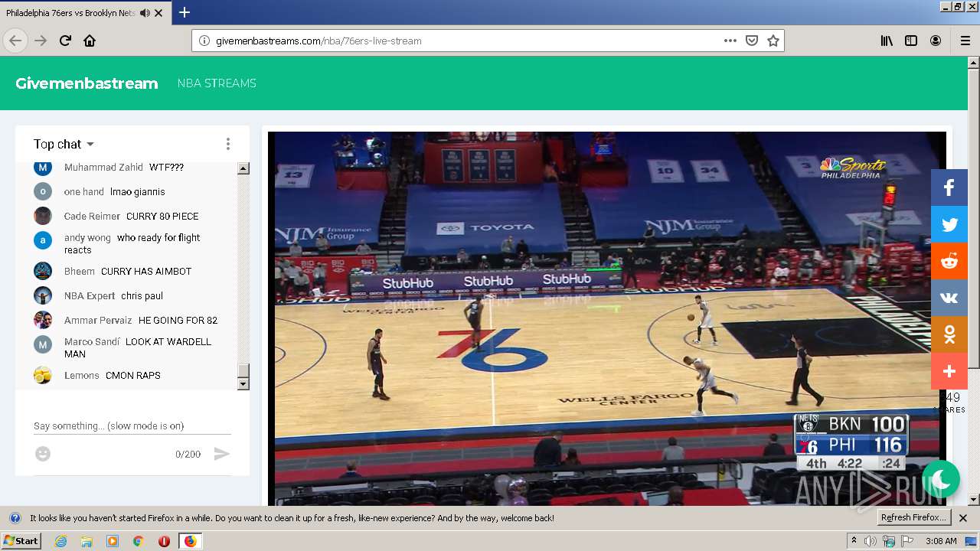Dismiss the Firefox refresh notification

pyautogui.click(x=963, y=518)
